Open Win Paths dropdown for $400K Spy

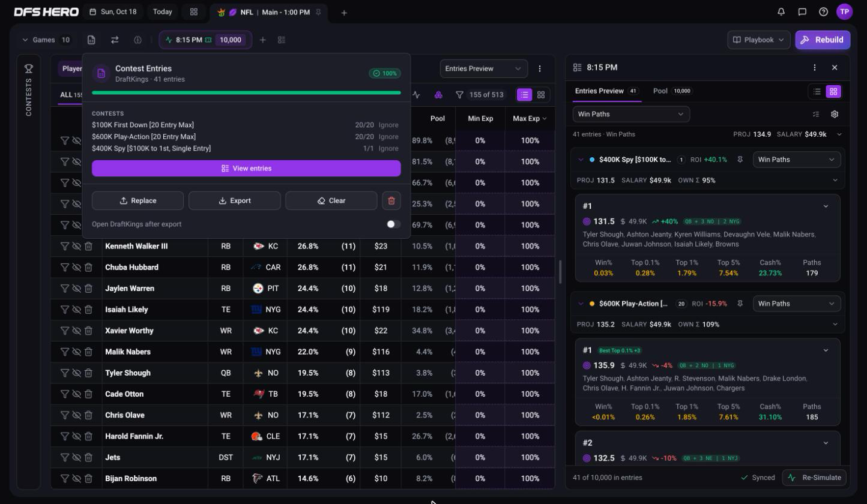pyautogui.click(x=796, y=160)
